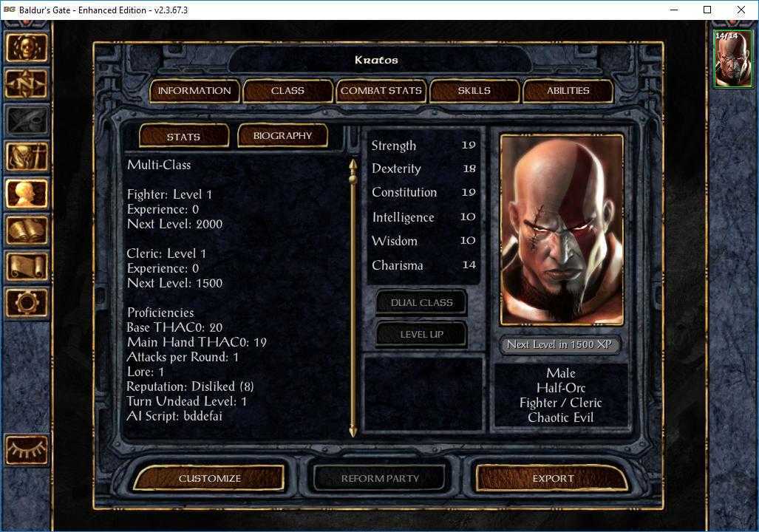
Task: Click the "AI Script: bddefai" line
Action: coord(174,416)
